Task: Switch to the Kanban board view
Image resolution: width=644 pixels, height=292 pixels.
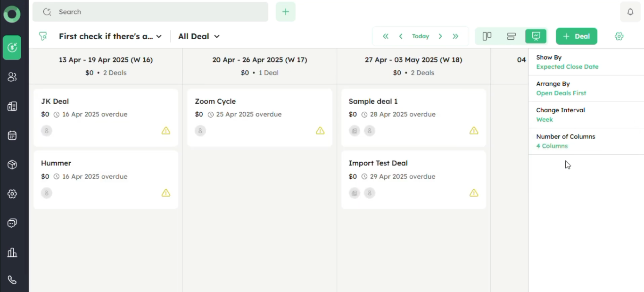Action: (x=487, y=36)
